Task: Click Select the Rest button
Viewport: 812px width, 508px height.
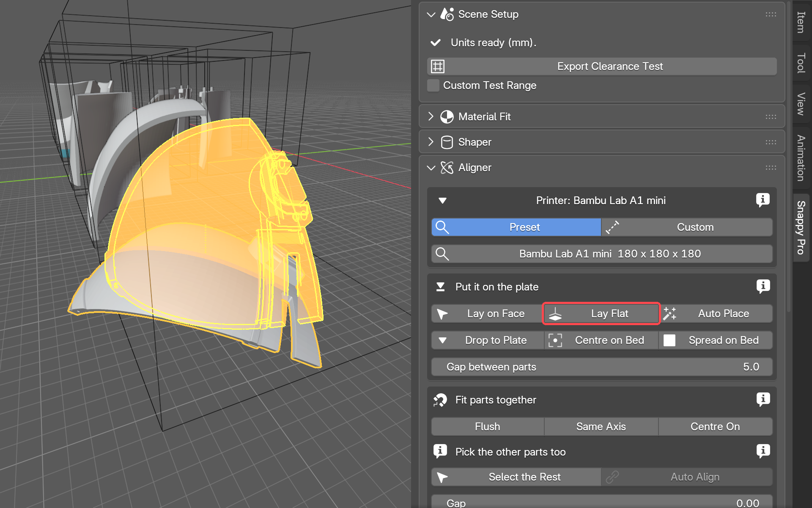Action: point(516,477)
